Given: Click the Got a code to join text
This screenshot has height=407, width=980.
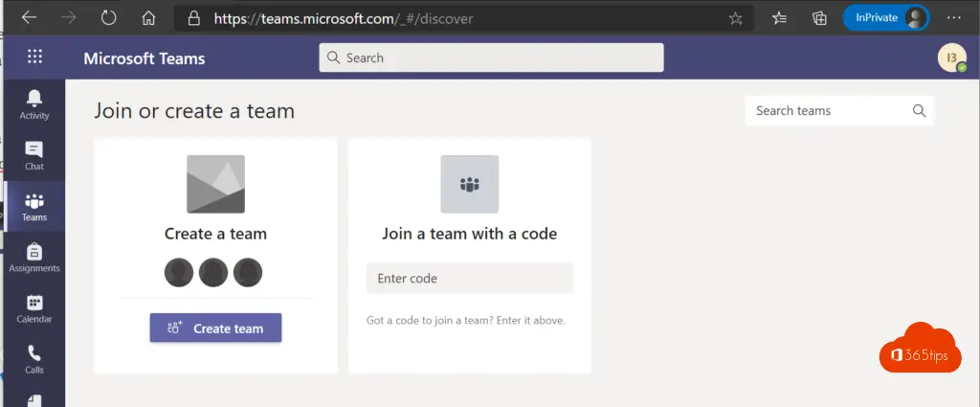Looking at the screenshot, I should pos(466,321).
